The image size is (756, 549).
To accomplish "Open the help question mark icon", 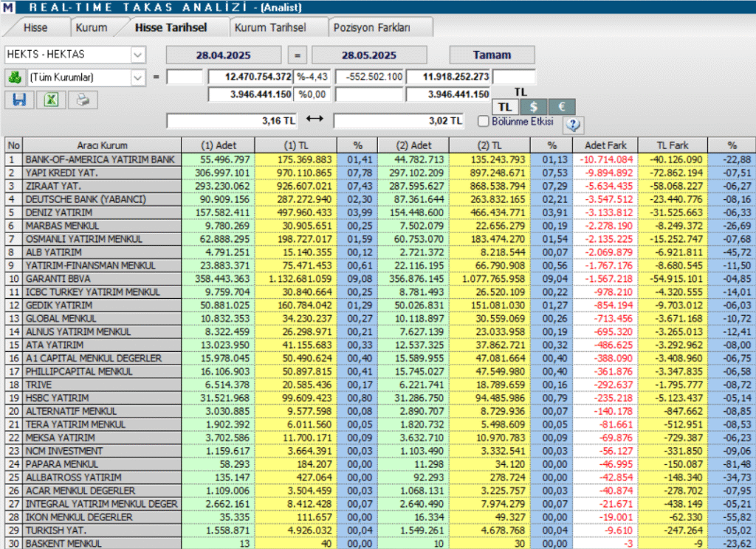I will pyautogui.click(x=573, y=125).
